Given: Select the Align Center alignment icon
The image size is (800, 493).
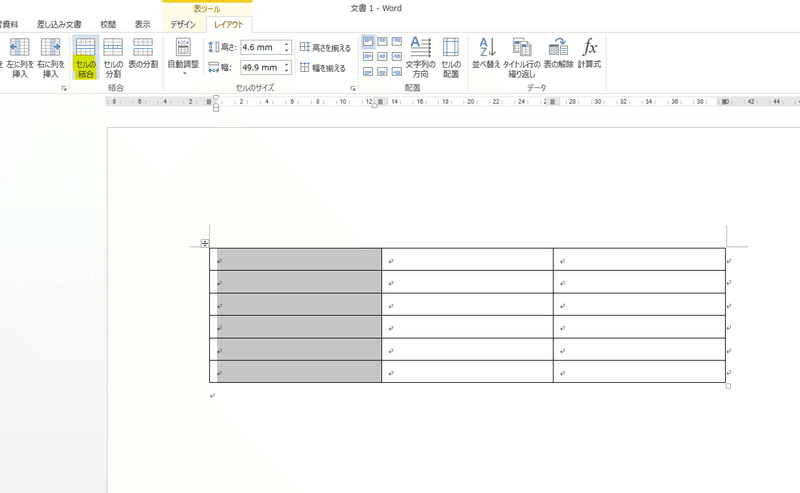Looking at the screenshot, I should 382,56.
